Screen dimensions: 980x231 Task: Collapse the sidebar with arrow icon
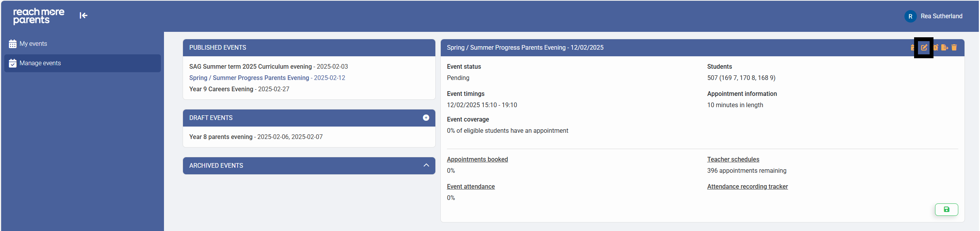pyautogui.click(x=83, y=16)
